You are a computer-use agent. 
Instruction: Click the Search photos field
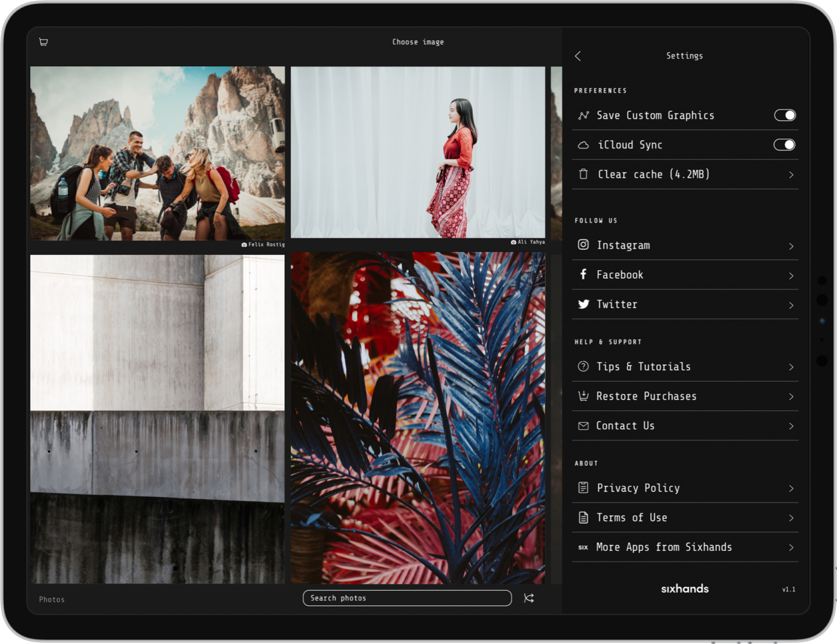point(407,598)
